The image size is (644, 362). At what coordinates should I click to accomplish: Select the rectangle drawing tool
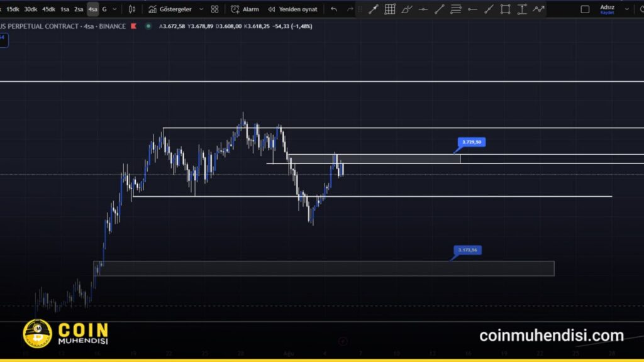pos(504,9)
